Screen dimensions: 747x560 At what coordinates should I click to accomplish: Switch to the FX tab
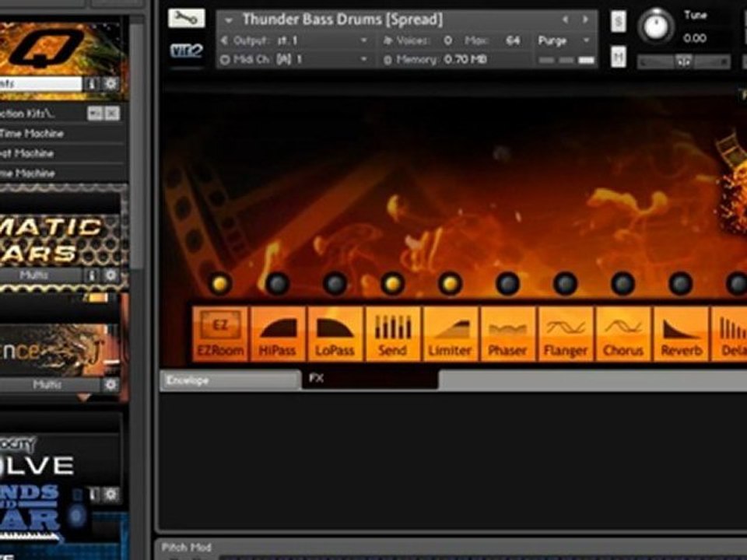click(x=370, y=379)
